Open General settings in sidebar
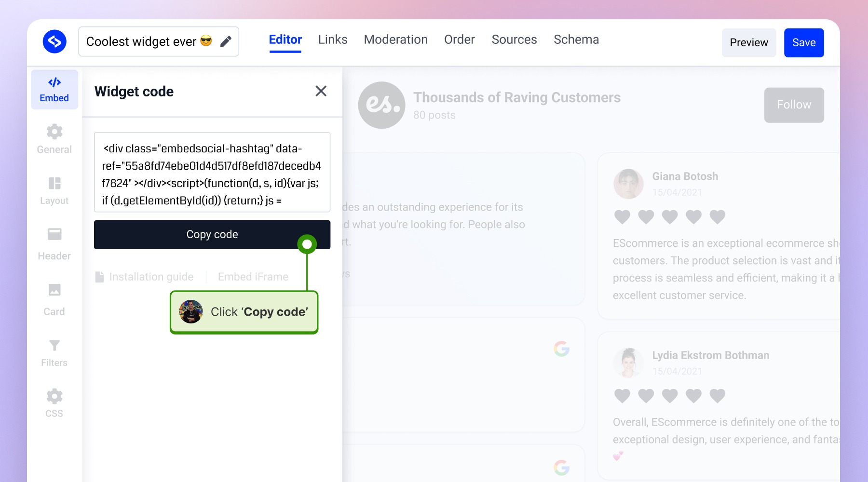The height and width of the screenshot is (482, 868). [54, 139]
